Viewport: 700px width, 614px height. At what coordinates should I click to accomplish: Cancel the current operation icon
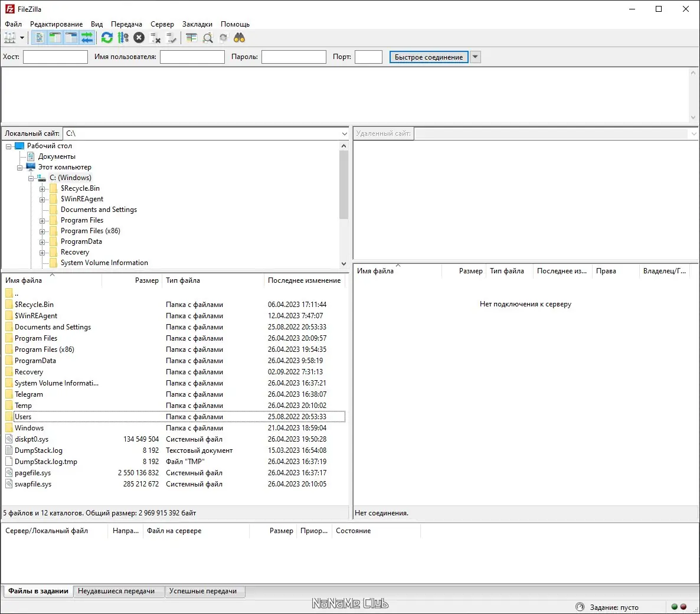(139, 38)
